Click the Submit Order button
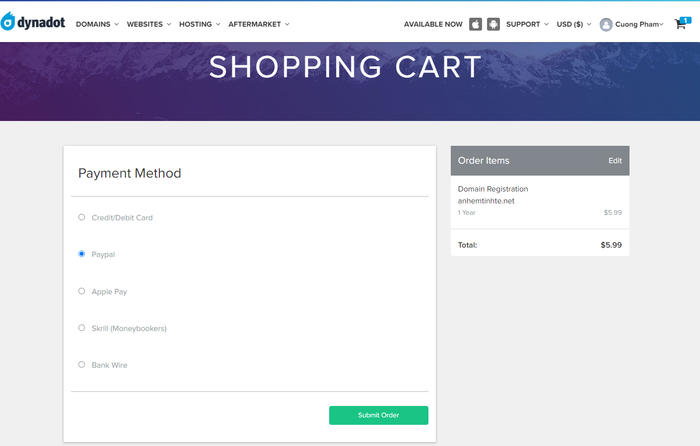 pyautogui.click(x=379, y=415)
